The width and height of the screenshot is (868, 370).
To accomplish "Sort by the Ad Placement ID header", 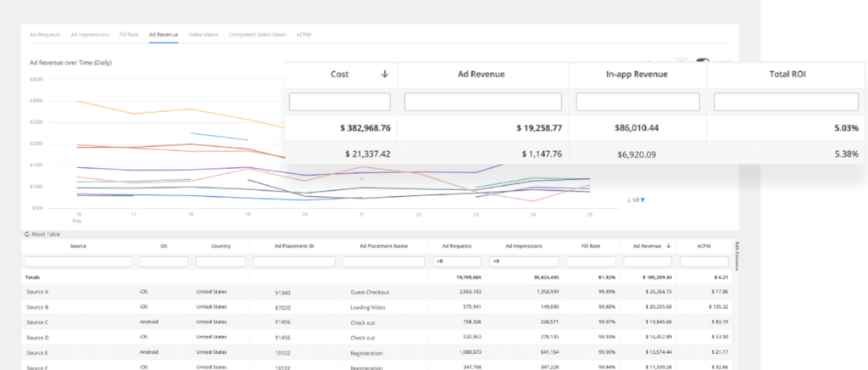I will [294, 246].
